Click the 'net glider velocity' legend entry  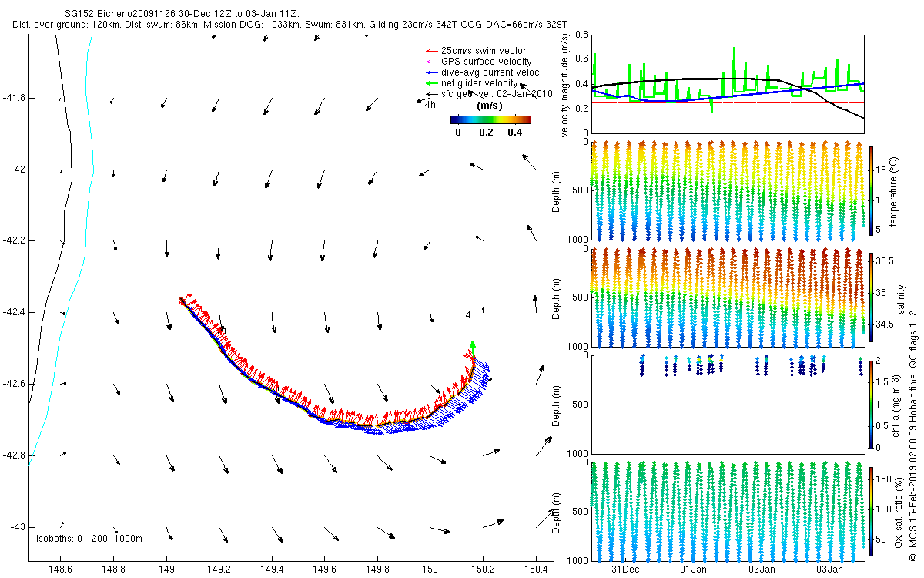point(472,83)
